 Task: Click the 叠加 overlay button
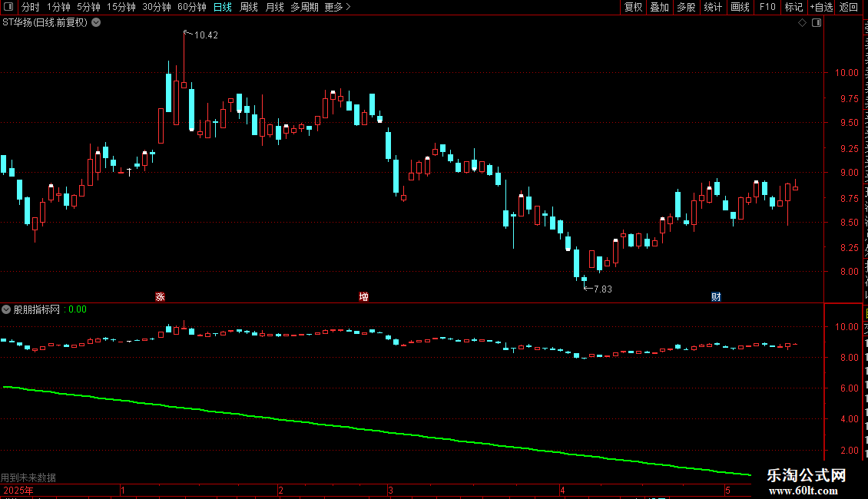(x=659, y=7)
